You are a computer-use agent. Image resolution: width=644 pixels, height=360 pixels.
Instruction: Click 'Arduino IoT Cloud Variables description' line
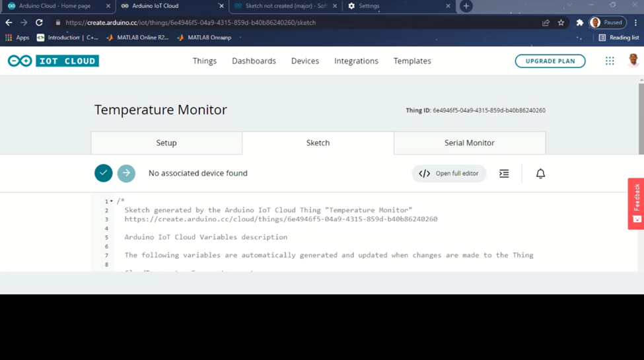pyautogui.click(x=206, y=237)
